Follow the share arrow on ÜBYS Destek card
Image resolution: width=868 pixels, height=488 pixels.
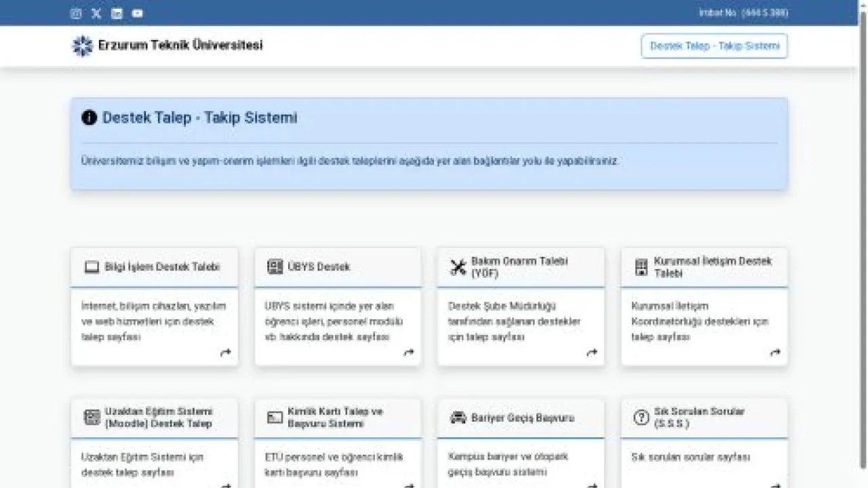(x=409, y=352)
